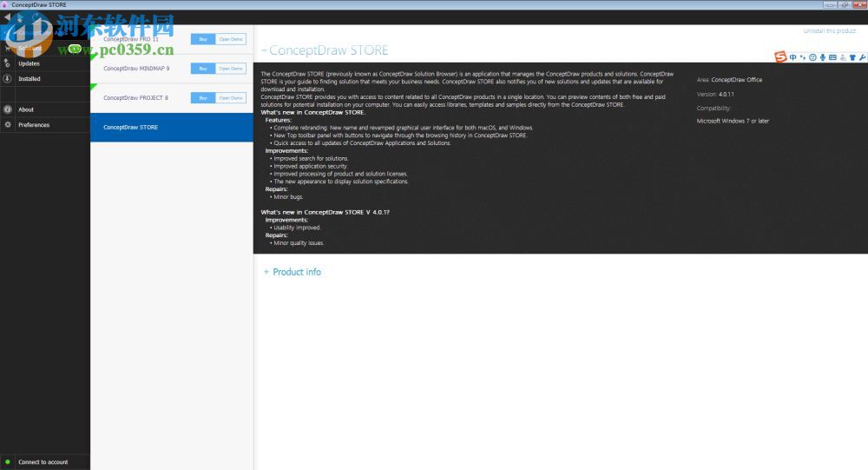Click the "Usability improved" bullet
This screenshot has height=470, width=868.
point(297,228)
